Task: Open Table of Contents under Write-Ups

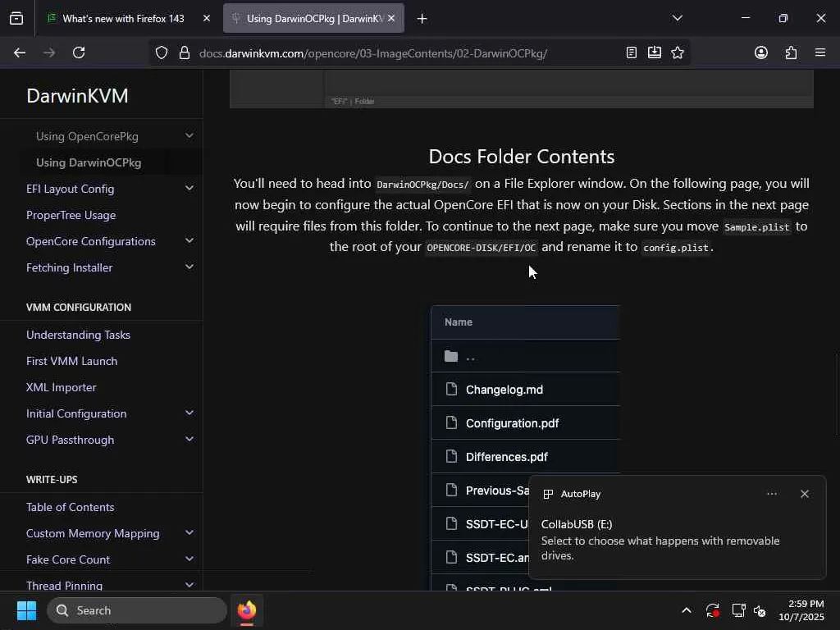Action: click(71, 507)
